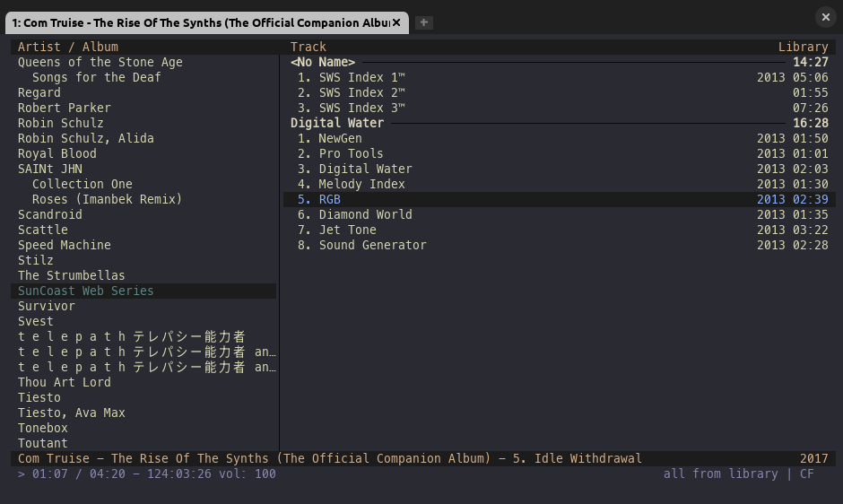Select track 7. Jet Tone
Image resolution: width=843 pixels, height=504 pixels.
pos(559,230)
